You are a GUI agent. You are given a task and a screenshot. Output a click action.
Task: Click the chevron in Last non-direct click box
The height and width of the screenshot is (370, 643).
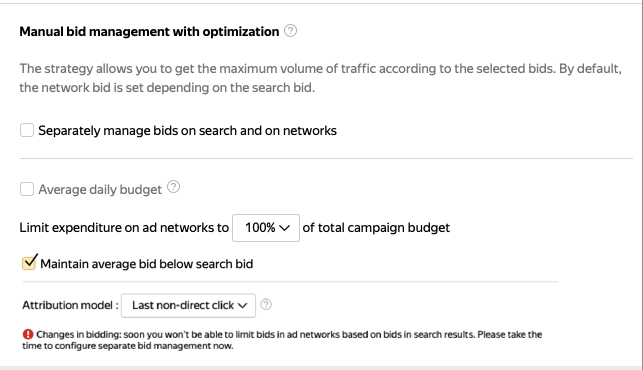242,306
